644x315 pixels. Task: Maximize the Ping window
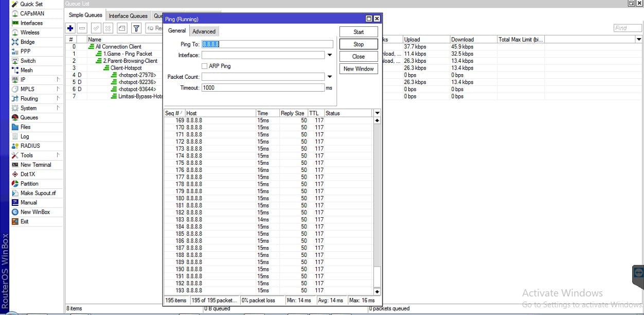[x=369, y=19]
